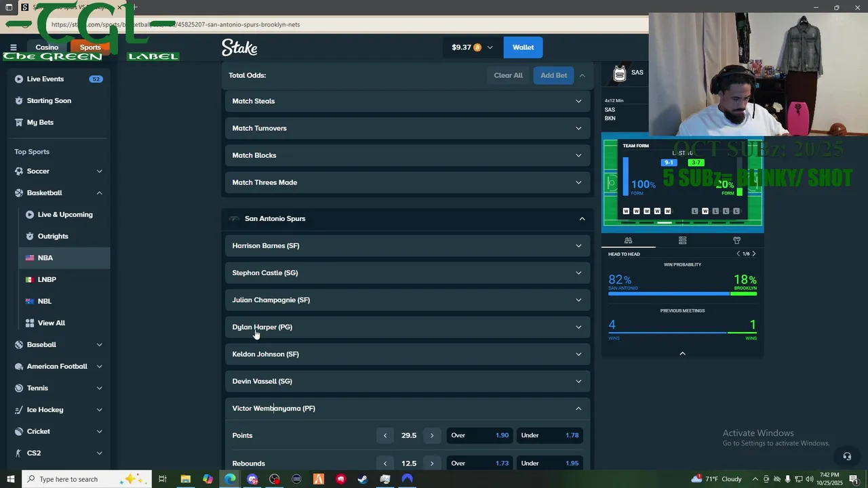Viewport: 868px width, 488px height.
Task: Select the NBA league entry
Action: pyautogui.click(x=64, y=258)
